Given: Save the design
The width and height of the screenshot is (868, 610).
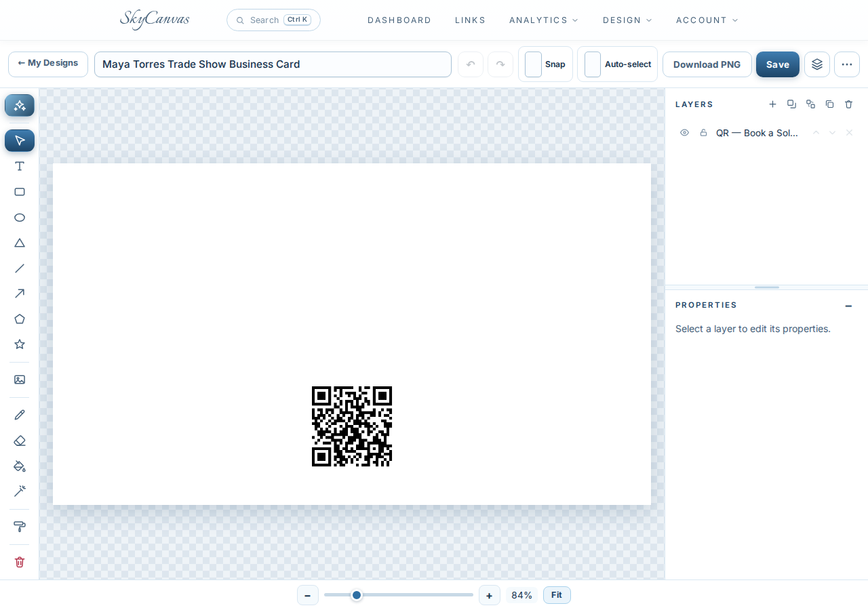Looking at the screenshot, I should click(x=778, y=64).
